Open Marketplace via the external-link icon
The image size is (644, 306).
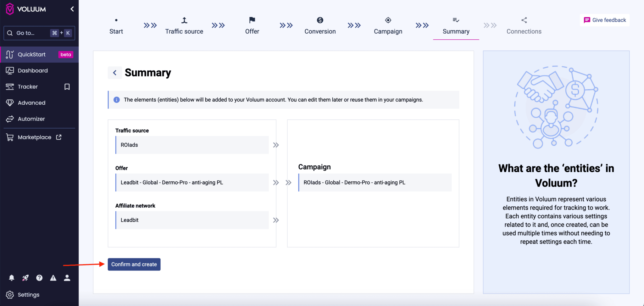point(59,137)
